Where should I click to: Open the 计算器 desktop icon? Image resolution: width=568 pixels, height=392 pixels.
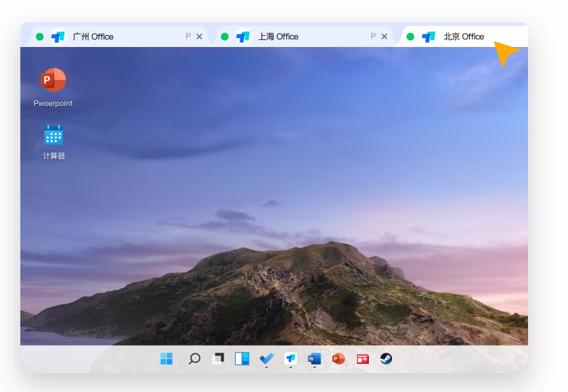click(x=53, y=135)
